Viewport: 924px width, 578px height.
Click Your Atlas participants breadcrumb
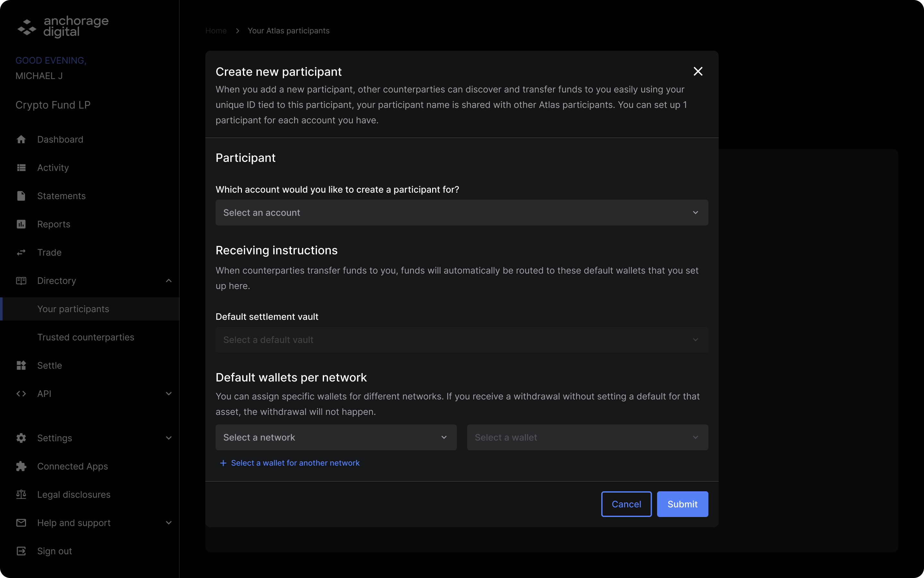click(288, 31)
